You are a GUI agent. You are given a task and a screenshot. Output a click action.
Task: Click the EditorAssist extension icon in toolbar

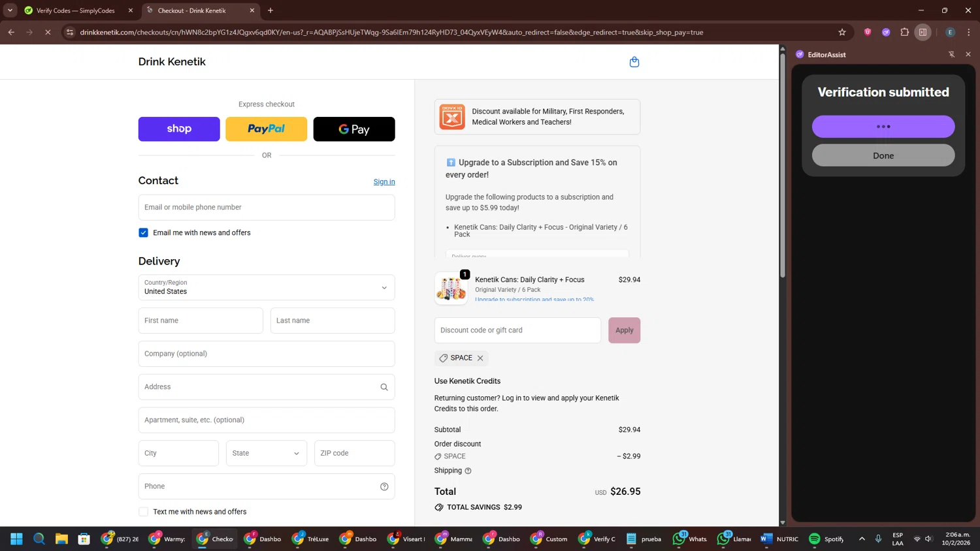click(886, 32)
